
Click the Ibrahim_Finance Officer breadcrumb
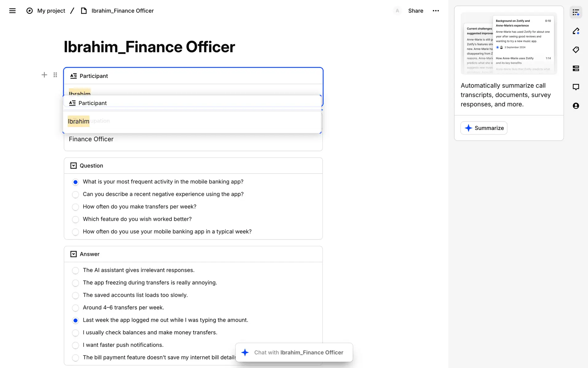point(122,11)
